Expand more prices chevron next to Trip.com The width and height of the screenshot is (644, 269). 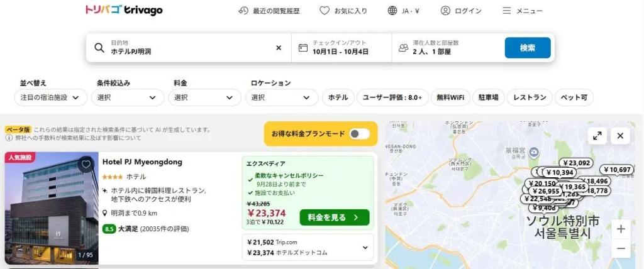(x=365, y=247)
